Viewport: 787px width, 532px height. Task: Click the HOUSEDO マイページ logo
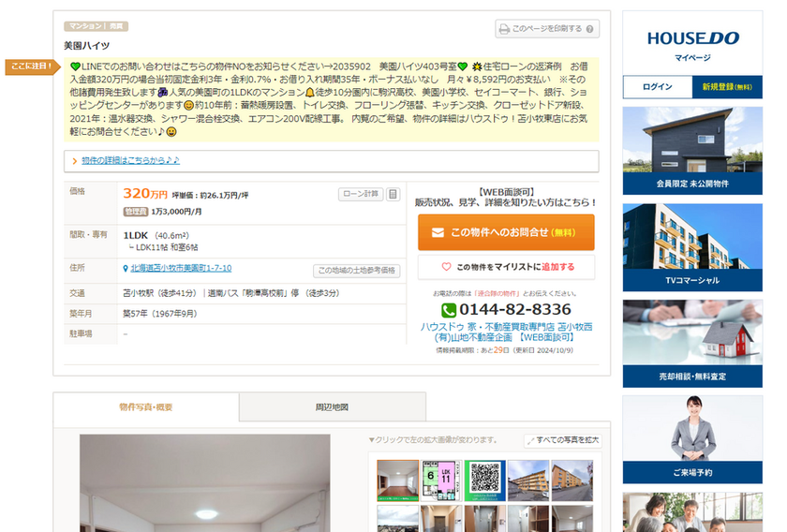692,45
